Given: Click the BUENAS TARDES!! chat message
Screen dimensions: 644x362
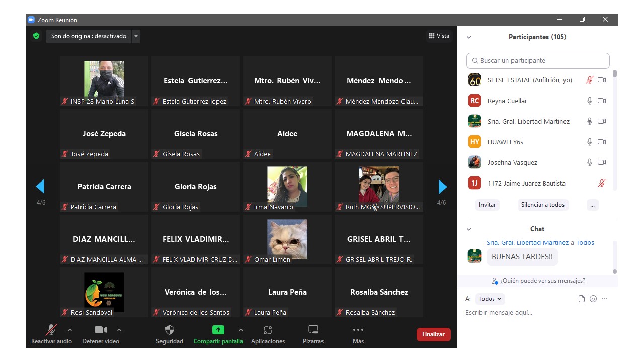Looking at the screenshot, I should click(522, 257).
